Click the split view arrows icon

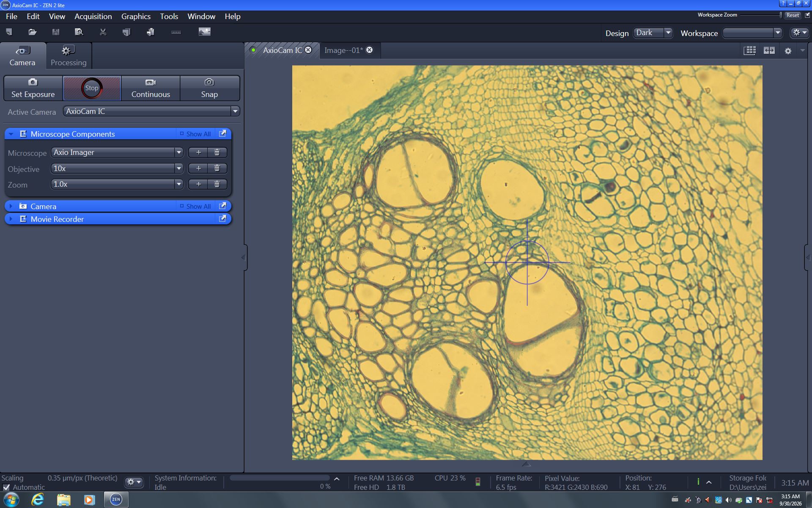pos(769,50)
